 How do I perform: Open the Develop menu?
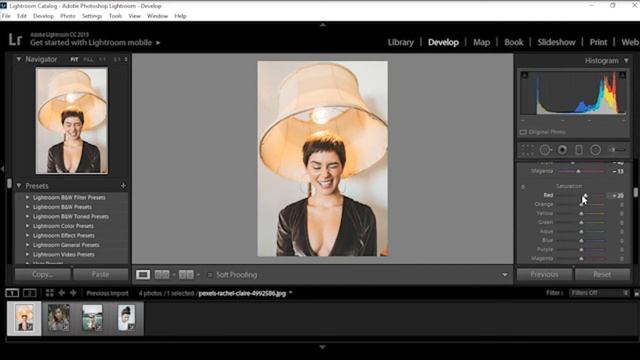(x=43, y=16)
